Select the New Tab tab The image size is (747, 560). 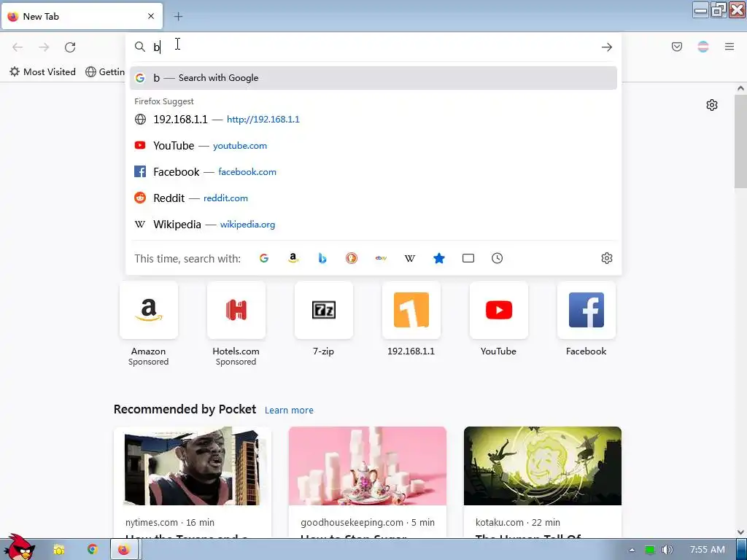pos(82,17)
